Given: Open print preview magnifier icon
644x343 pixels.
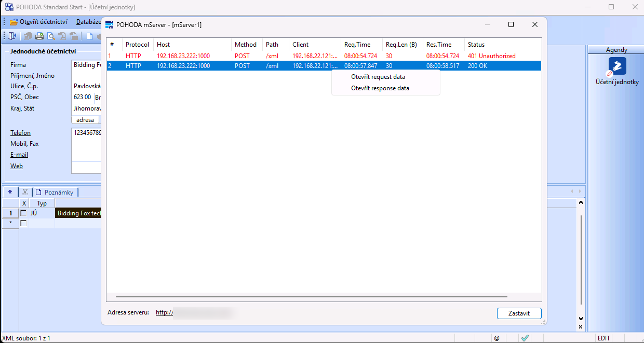Looking at the screenshot, I should click(x=51, y=36).
